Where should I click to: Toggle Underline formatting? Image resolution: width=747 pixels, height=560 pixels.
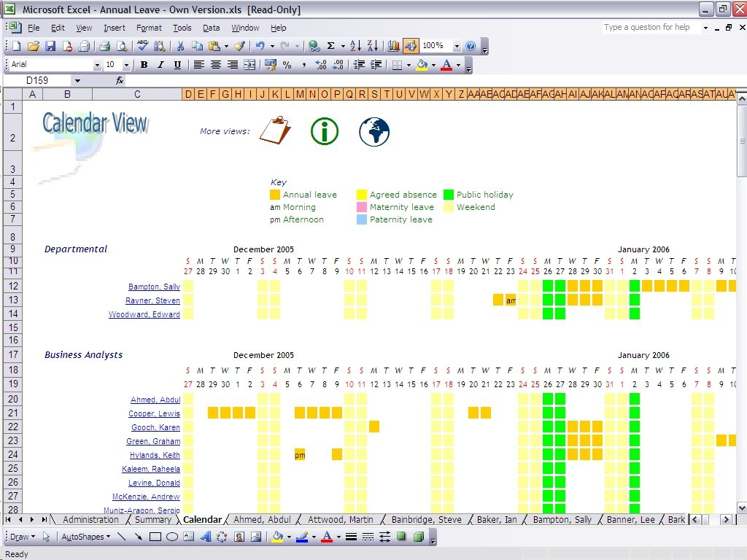pos(177,65)
